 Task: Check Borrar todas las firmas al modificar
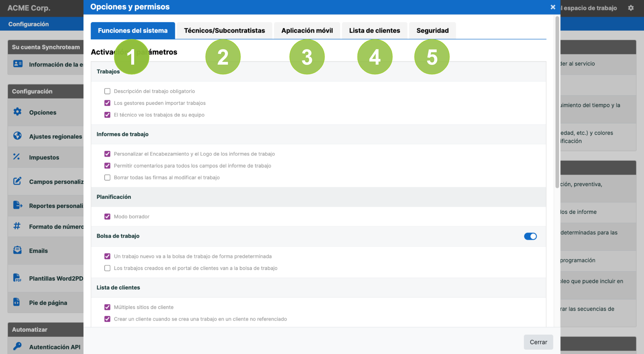coord(107,178)
